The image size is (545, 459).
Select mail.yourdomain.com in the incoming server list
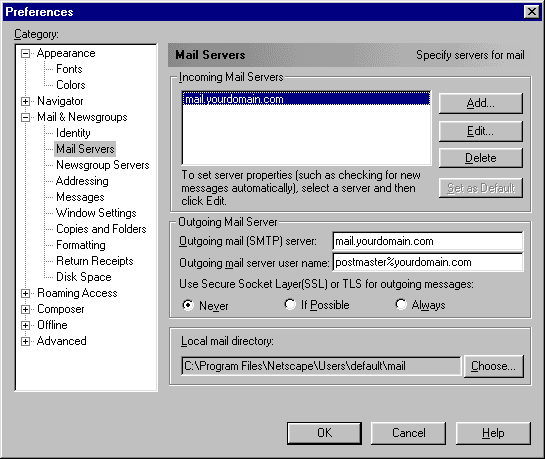point(306,99)
